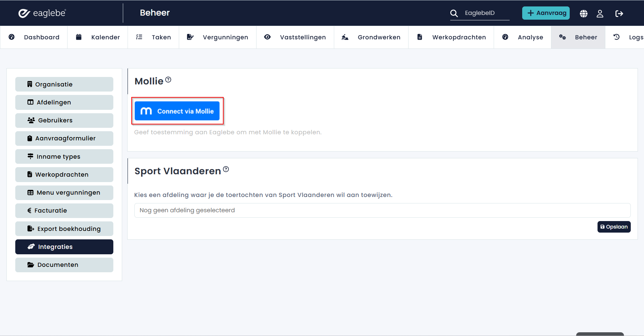Open Werkopdrachten in the sidebar
644x336 pixels.
click(64, 175)
